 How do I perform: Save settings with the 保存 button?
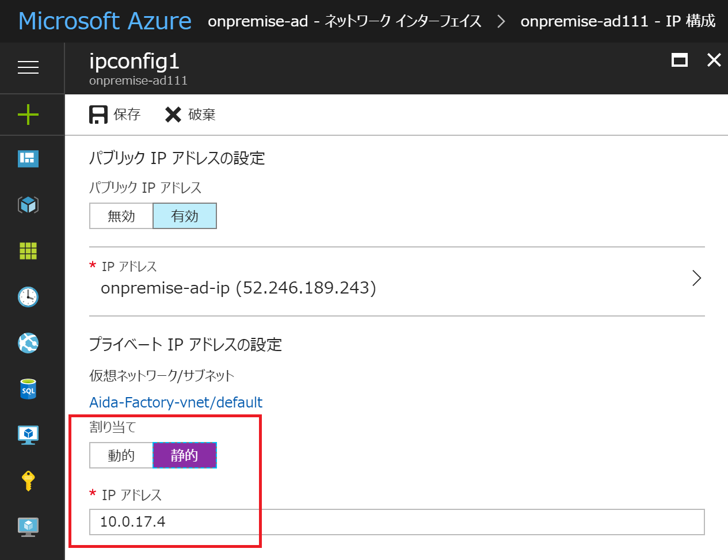(x=115, y=114)
